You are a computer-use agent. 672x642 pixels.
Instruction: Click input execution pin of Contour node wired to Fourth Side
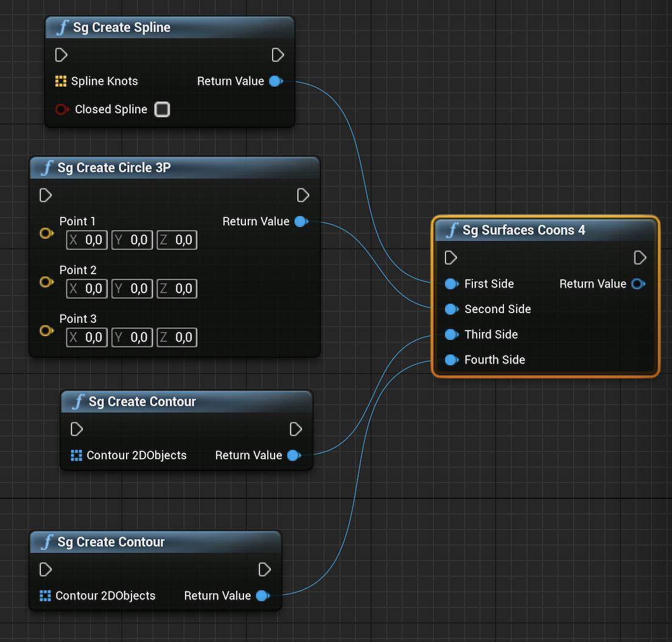point(46,570)
